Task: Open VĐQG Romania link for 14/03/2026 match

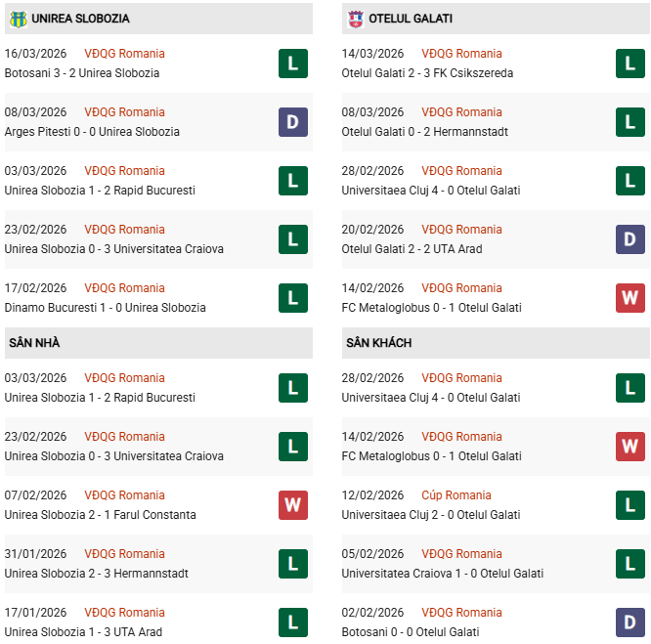Action: tap(461, 54)
